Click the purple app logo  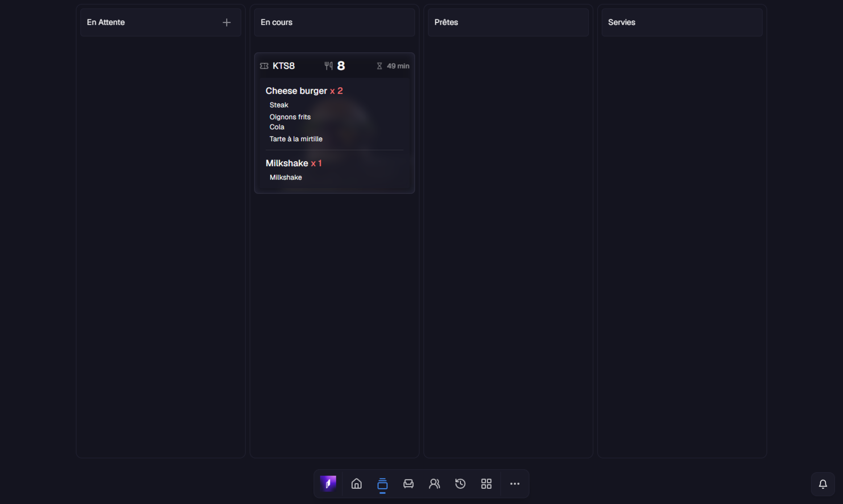328,483
